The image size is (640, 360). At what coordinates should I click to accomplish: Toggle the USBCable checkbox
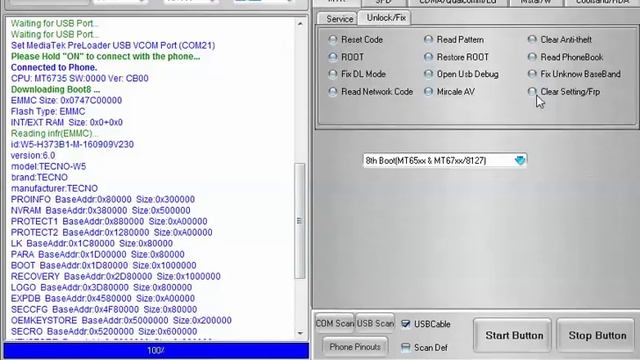pos(405,324)
